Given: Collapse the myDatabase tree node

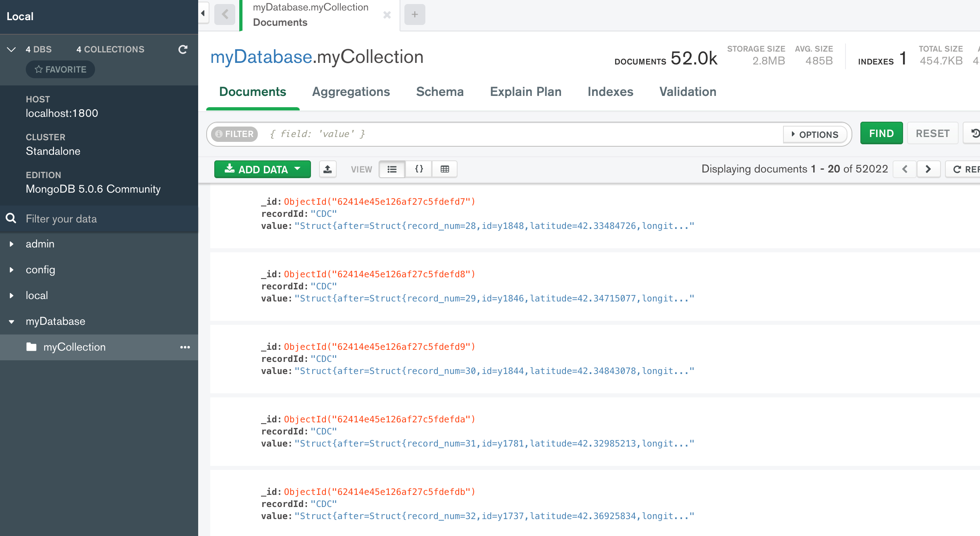Looking at the screenshot, I should (x=12, y=322).
